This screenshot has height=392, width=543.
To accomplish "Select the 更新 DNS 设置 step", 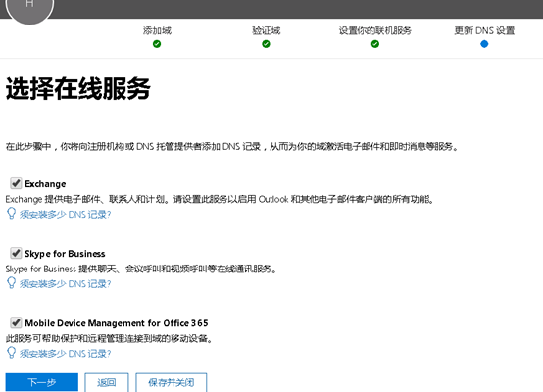I will 484,30.
